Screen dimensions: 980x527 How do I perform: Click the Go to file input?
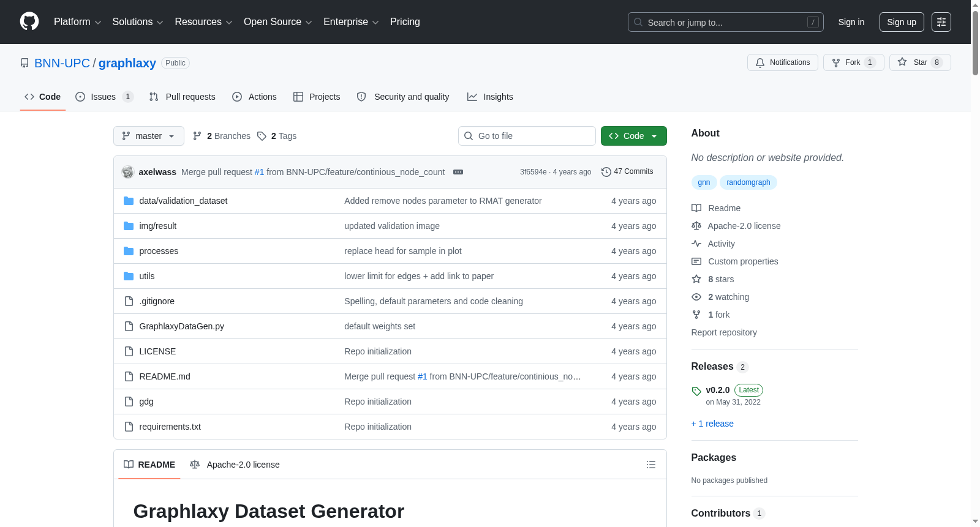click(x=527, y=136)
